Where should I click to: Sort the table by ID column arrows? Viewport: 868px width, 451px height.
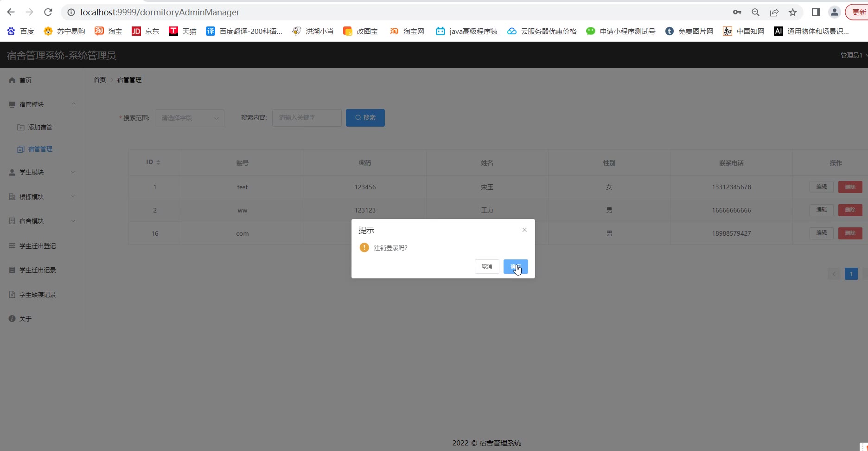pyautogui.click(x=158, y=162)
